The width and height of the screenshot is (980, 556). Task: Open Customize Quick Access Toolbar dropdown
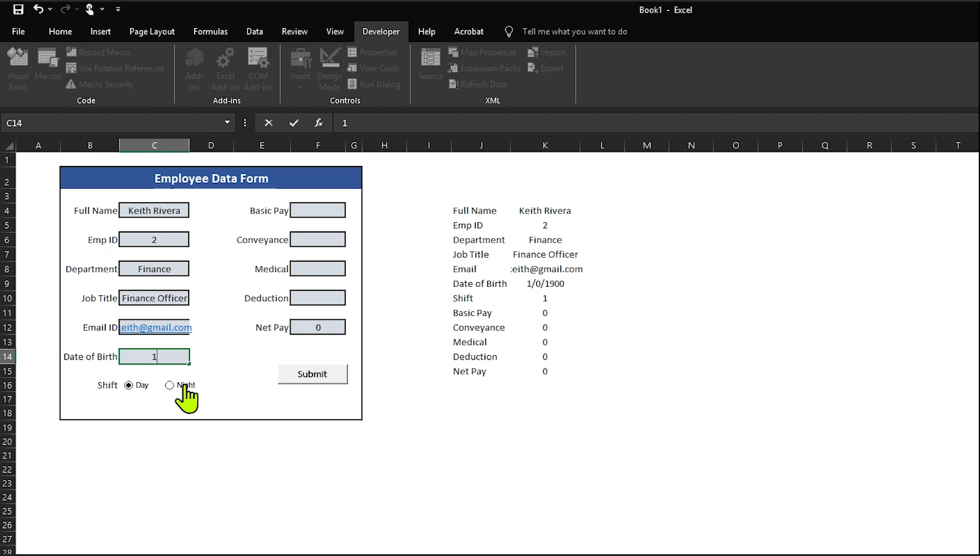[118, 9]
